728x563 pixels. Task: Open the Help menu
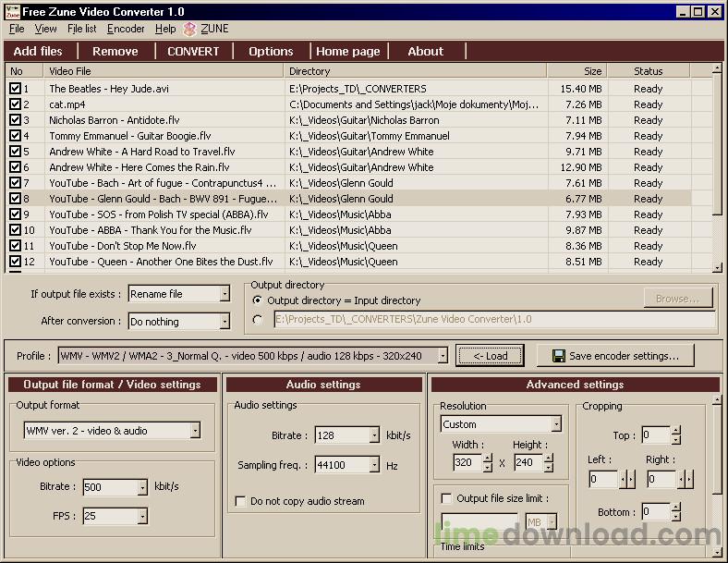(165, 29)
